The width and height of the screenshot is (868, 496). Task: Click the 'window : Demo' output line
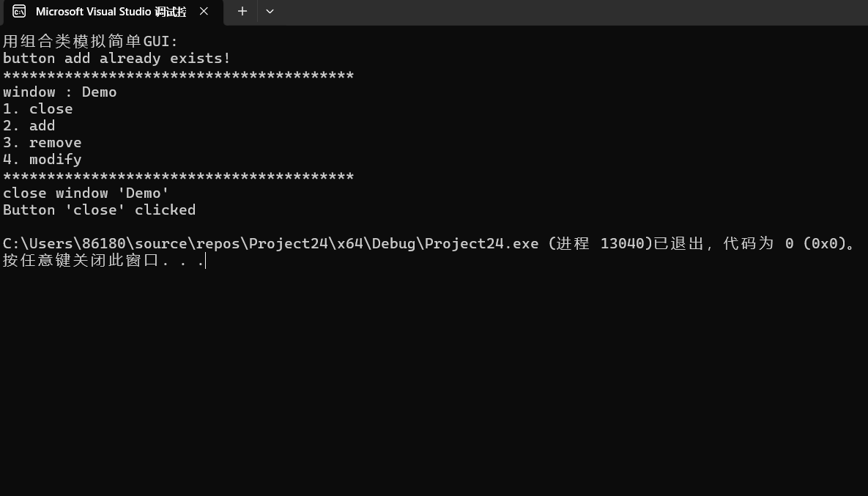(60, 92)
